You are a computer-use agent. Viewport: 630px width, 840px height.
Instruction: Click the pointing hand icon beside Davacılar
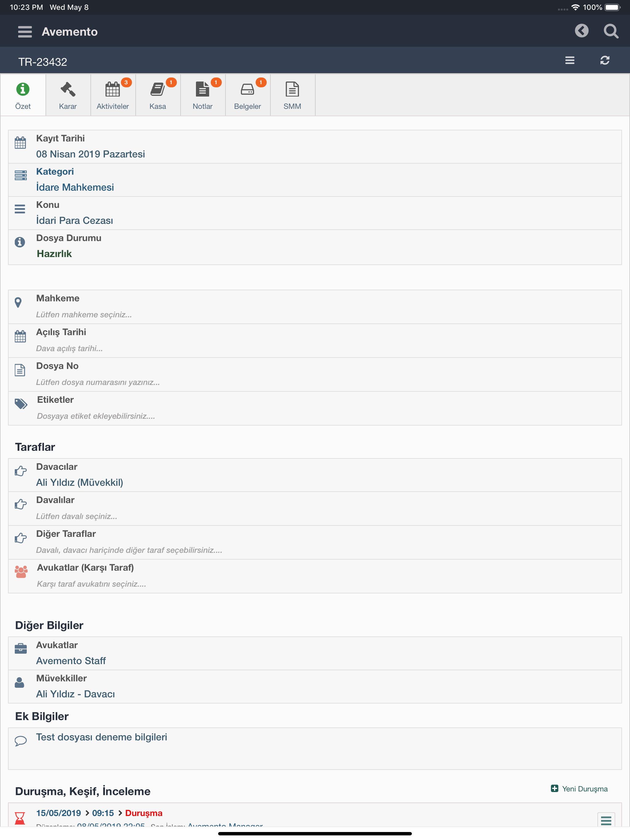coord(21,471)
